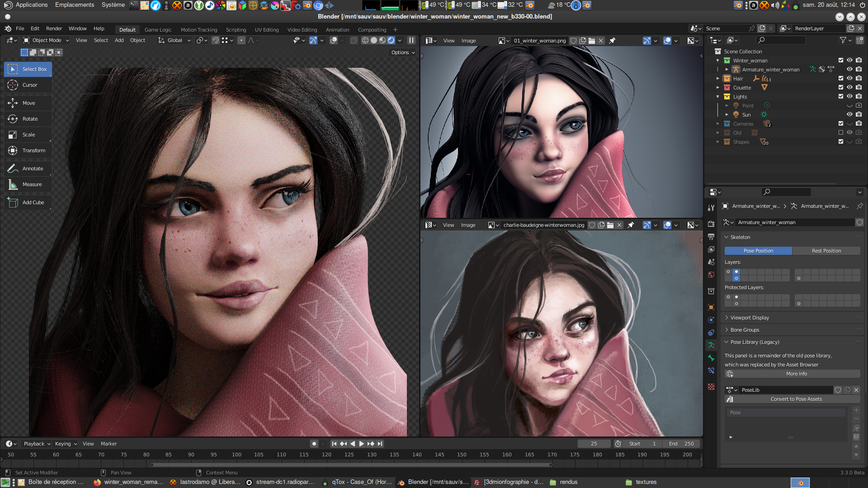The width and height of the screenshot is (868, 488).
Task: Open the Object Mode dropdown
Action: [46, 40]
